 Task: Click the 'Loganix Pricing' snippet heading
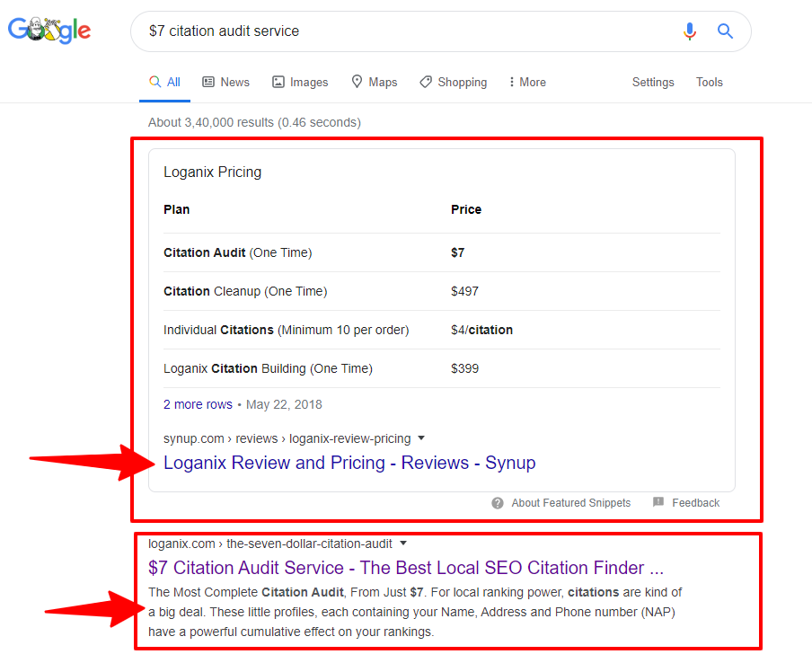[x=212, y=172]
